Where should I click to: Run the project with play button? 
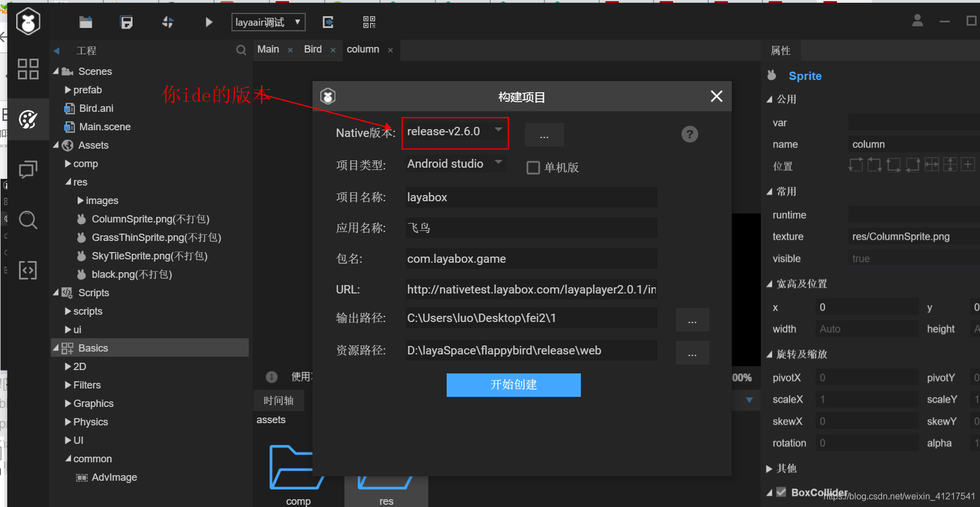(x=209, y=22)
